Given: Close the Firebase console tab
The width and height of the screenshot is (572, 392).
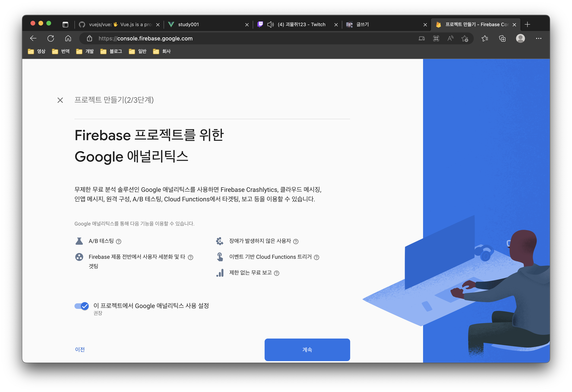Looking at the screenshot, I should (x=514, y=25).
